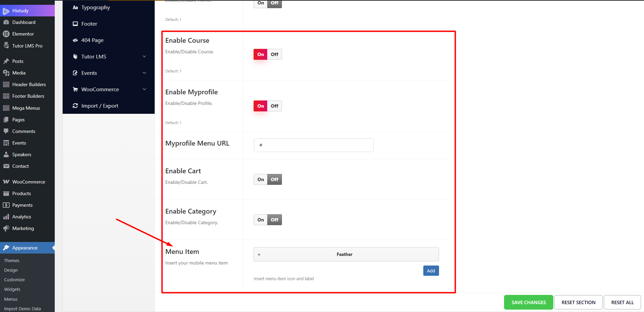This screenshot has width=644, height=312.
Task: Select the Typography settings icon
Action: tap(75, 7)
